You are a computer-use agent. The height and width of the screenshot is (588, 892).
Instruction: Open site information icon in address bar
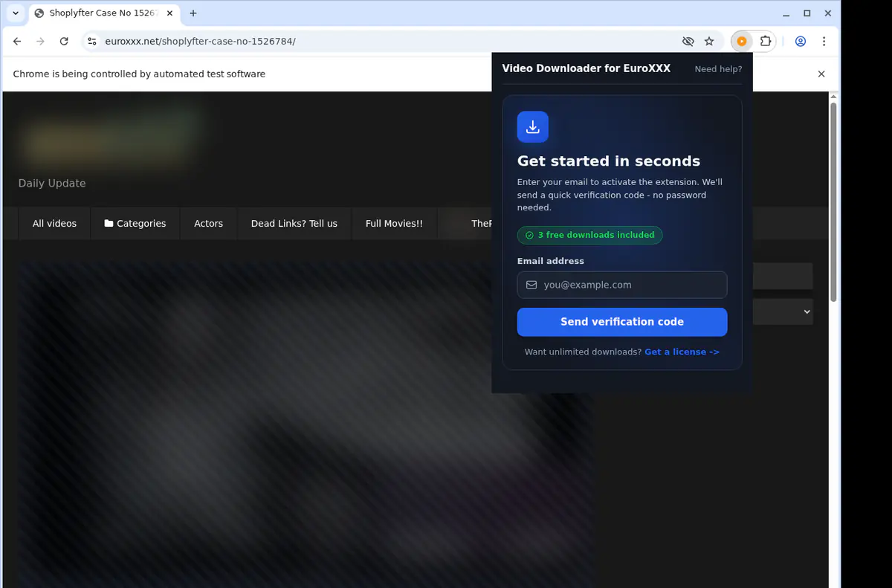click(91, 42)
